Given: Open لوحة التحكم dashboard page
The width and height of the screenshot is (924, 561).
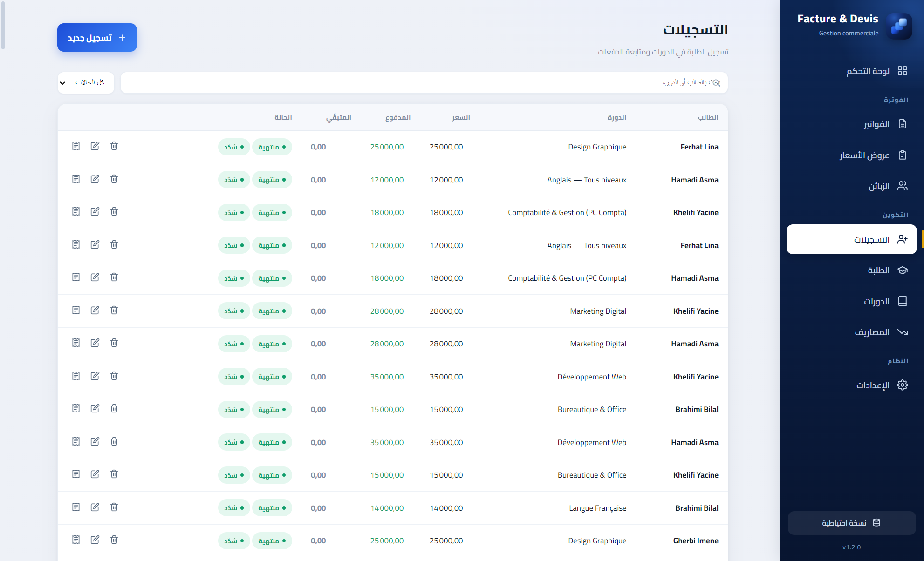Looking at the screenshot, I should point(851,71).
